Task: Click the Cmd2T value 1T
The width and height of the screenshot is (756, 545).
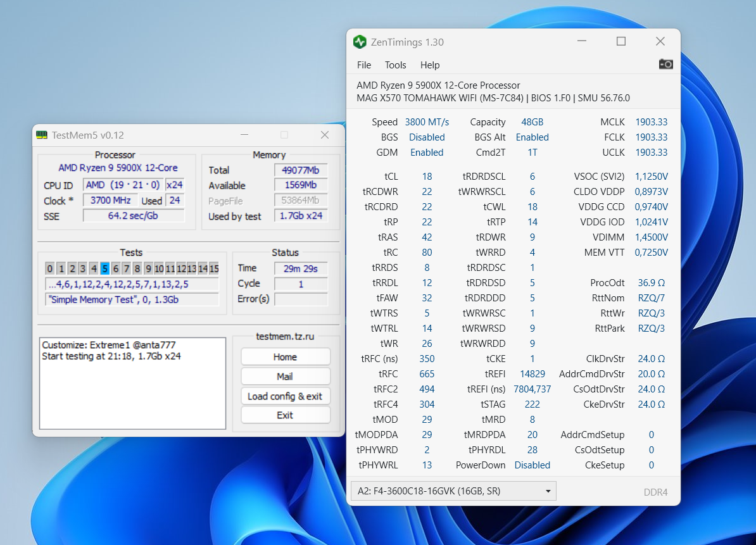Action: coord(532,153)
